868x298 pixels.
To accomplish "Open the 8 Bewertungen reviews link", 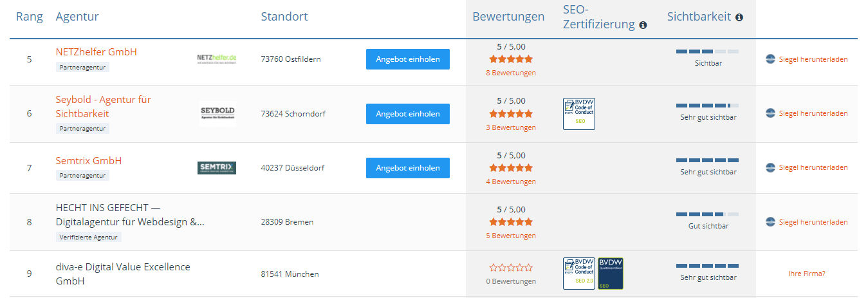I will pyautogui.click(x=511, y=73).
